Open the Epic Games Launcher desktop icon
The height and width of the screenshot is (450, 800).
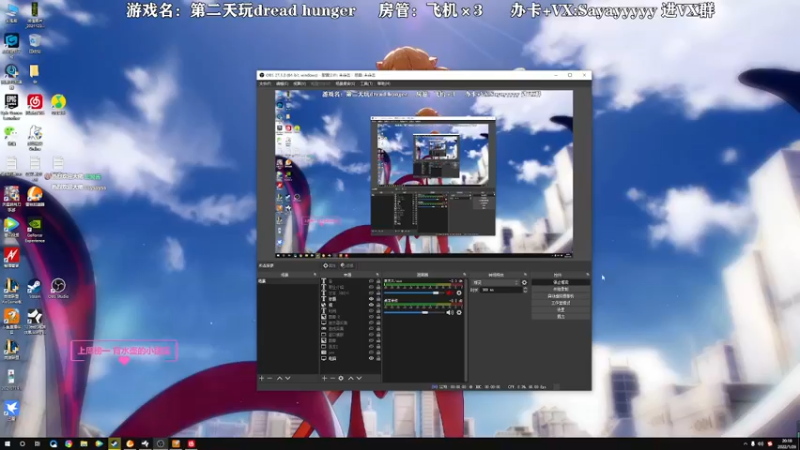(11, 107)
